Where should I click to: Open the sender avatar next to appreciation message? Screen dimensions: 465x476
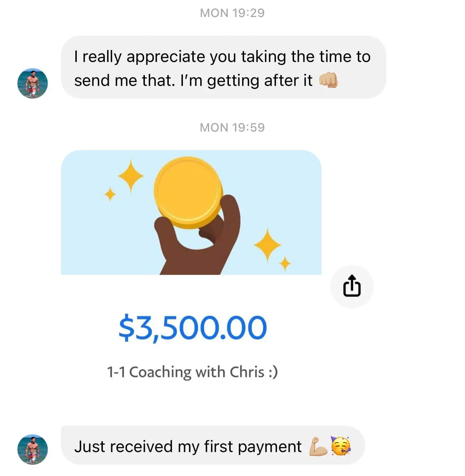click(x=33, y=83)
